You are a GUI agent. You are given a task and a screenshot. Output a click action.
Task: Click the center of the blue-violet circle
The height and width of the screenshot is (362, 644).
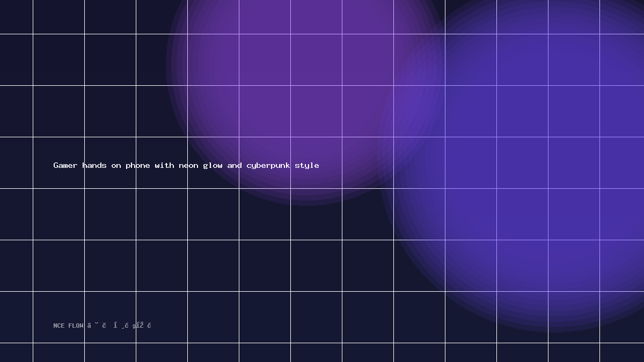tap(555, 156)
